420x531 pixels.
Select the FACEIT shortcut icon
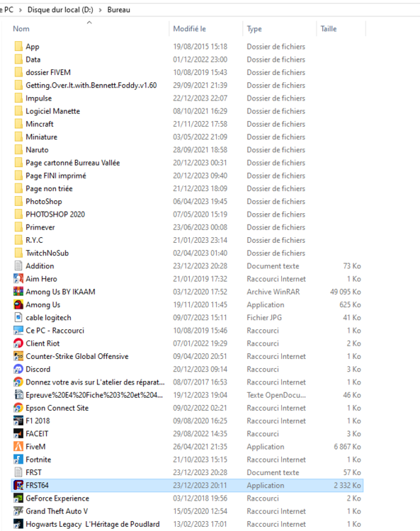tap(18, 433)
